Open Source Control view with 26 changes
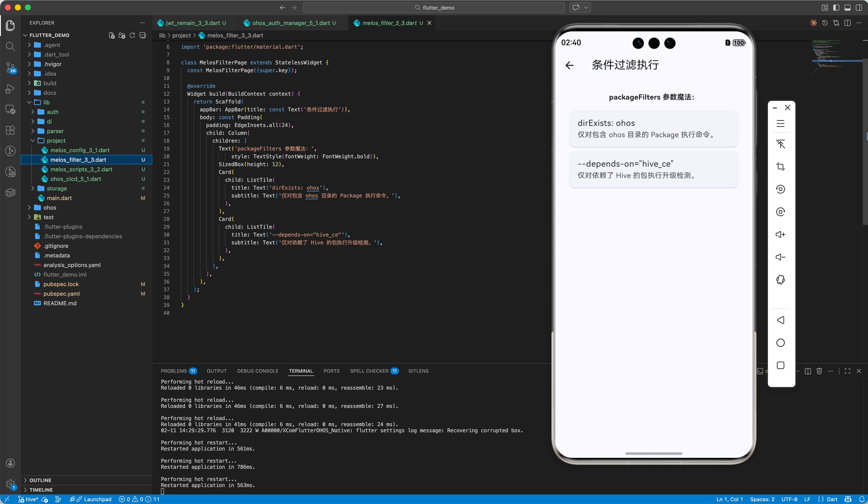 pos(10,67)
